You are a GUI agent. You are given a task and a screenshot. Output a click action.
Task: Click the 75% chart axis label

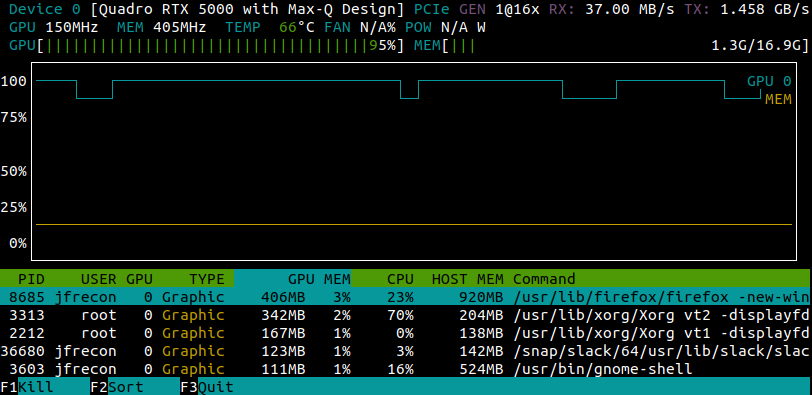pyautogui.click(x=13, y=118)
